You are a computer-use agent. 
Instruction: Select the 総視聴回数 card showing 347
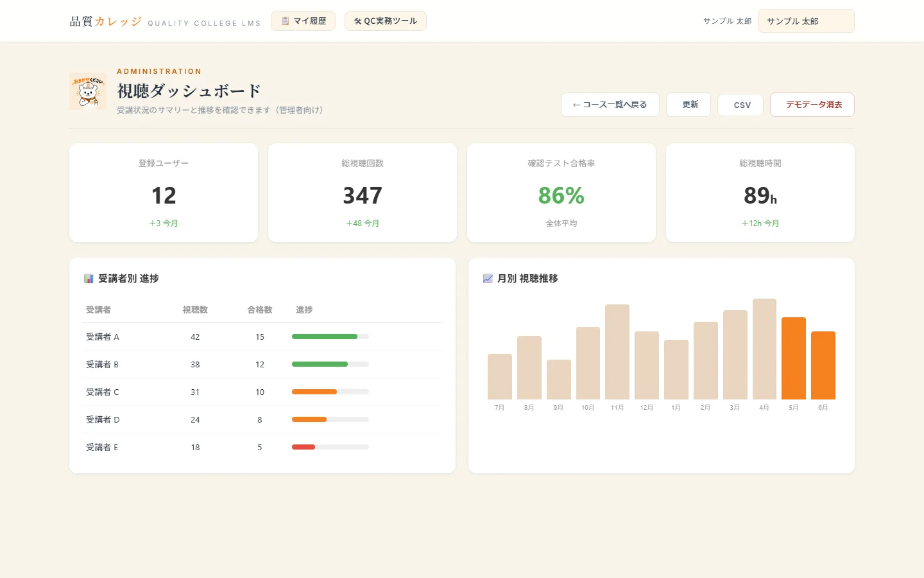click(x=363, y=193)
